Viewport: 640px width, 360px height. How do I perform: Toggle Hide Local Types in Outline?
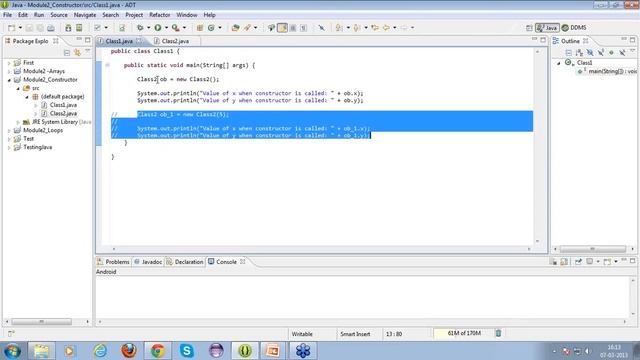click(x=622, y=53)
